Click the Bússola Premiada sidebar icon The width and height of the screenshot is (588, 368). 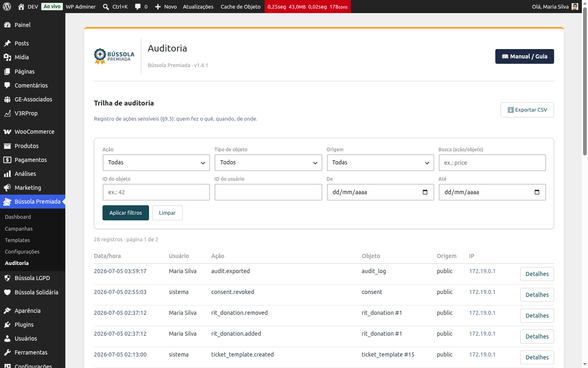tap(7, 202)
